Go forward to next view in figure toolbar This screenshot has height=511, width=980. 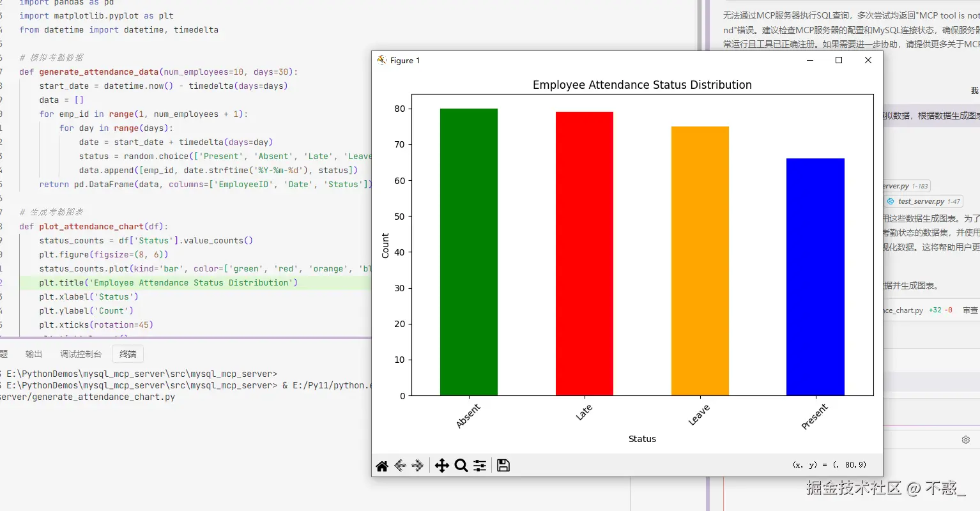[418, 466]
